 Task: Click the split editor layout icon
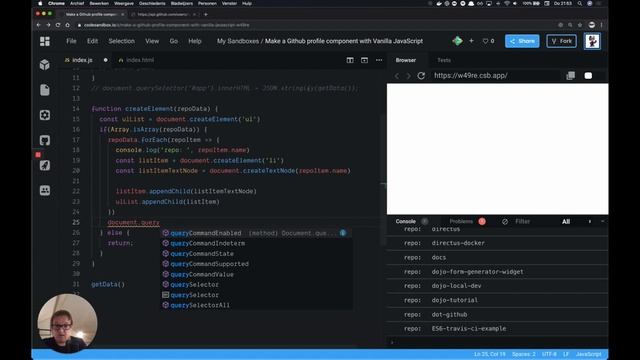pyautogui.click(x=350, y=60)
